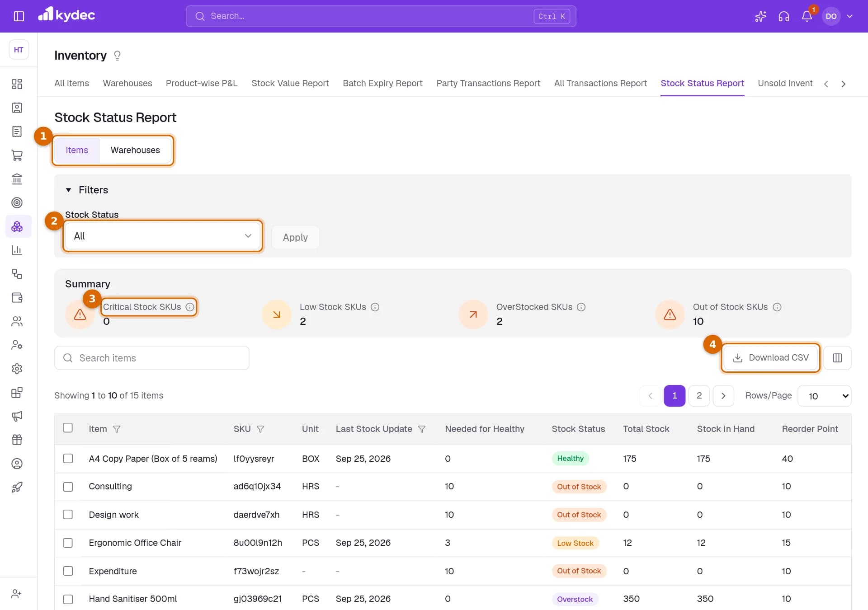Check the Ergonomic Office Chair row checkbox

coord(68,543)
